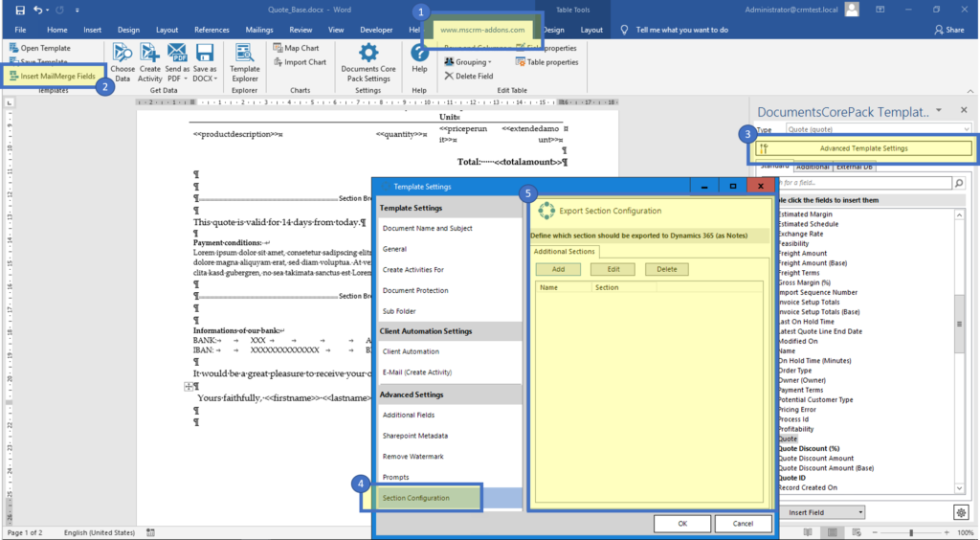Select Document Protection setting

[415, 290]
